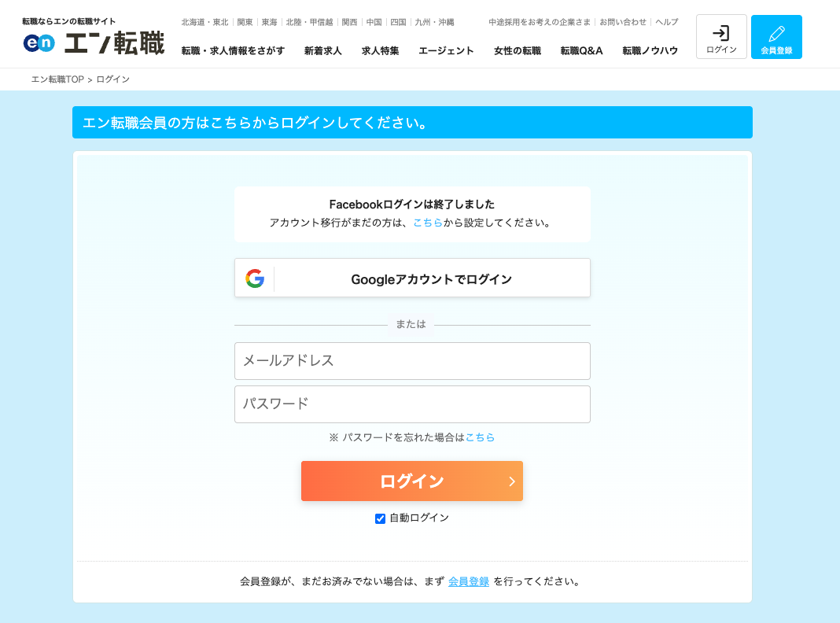Open 転職・求人情報をさがす menu
This screenshot has width=840, height=623.
click(x=233, y=51)
